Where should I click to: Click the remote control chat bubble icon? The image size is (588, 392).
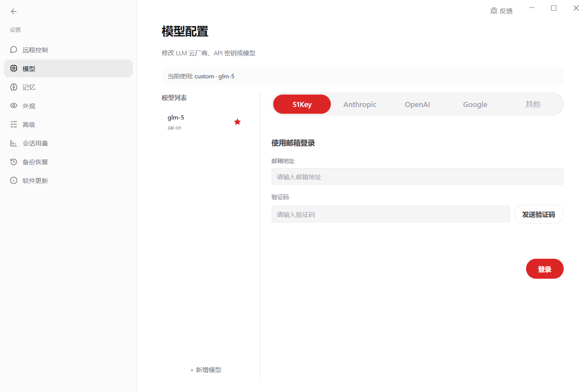tap(14, 50)
